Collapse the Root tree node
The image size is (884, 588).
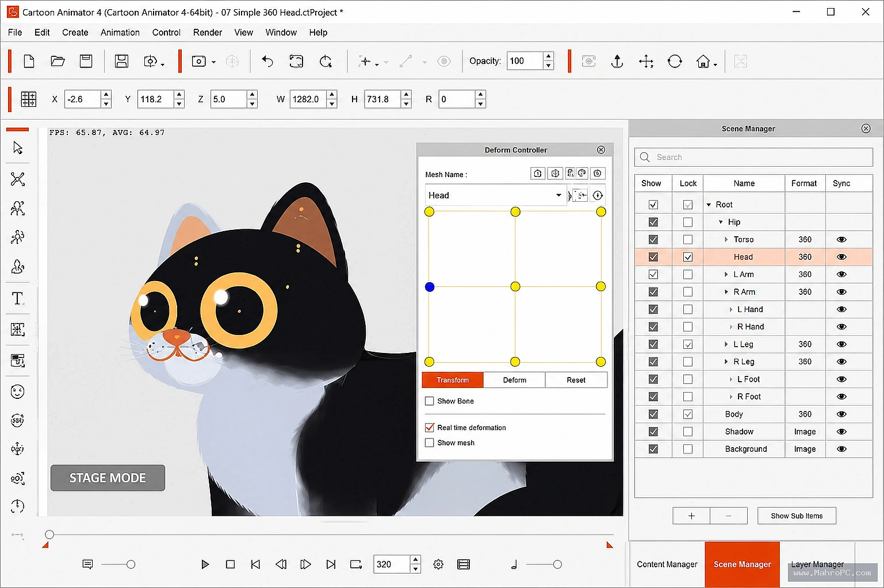coord(709,205)
